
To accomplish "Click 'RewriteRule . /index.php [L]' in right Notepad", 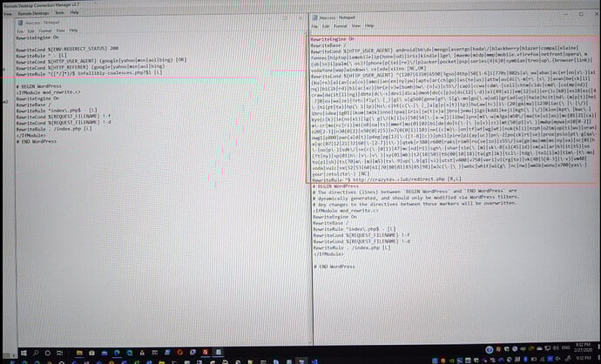I will tap(352, 247).
